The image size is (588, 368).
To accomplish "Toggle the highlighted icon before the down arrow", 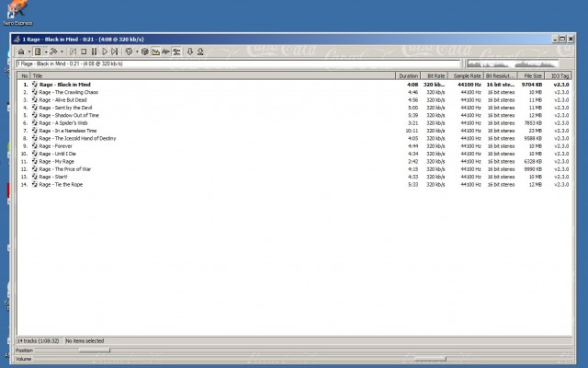I will pyautogui.click(x=176, y=52).
